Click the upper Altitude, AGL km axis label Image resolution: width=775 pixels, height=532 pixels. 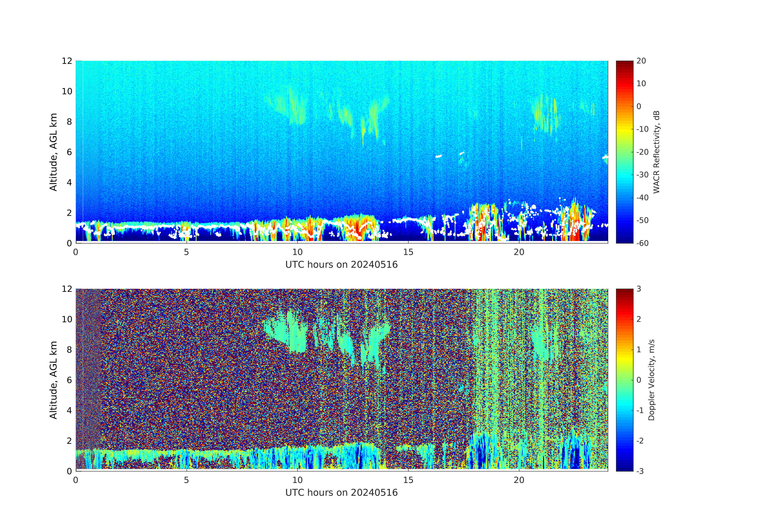53,152
